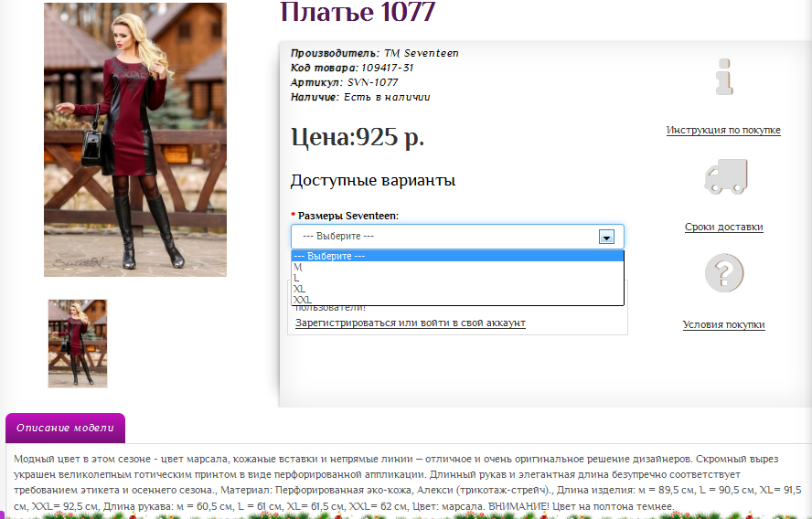The image size is (812, 519).
Task: Click the question mark icon
Action: pyautogui.click(x=724, y=272)
